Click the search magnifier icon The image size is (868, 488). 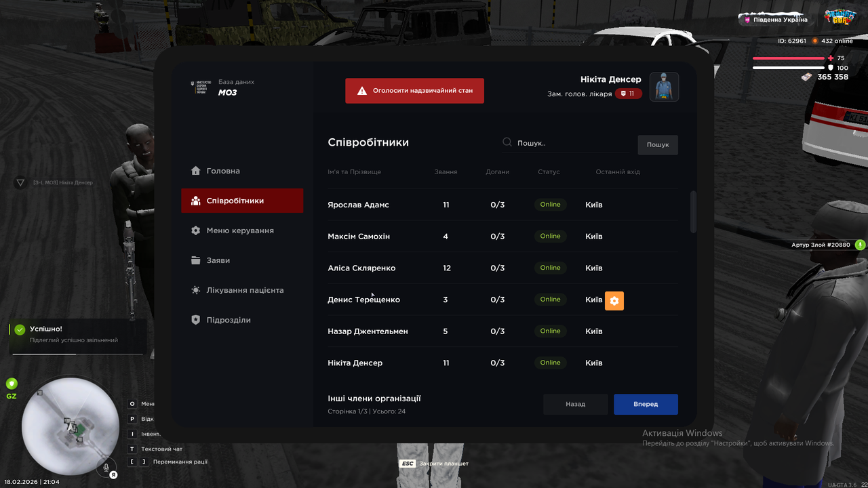[507, 142]
